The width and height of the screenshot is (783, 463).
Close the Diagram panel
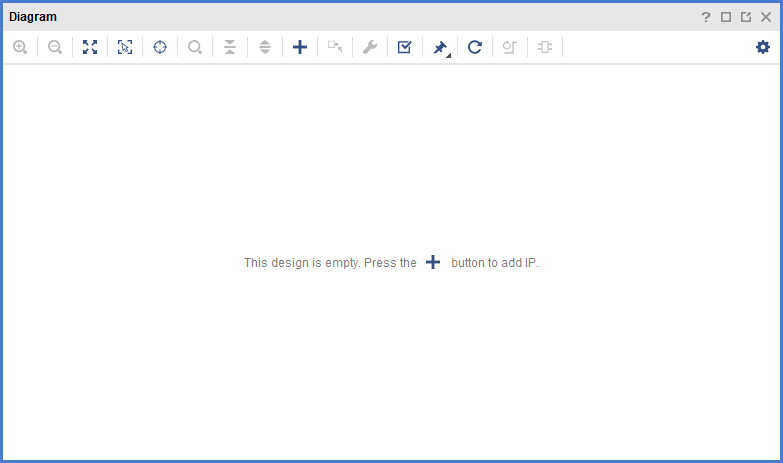click(x=766, y=17)
